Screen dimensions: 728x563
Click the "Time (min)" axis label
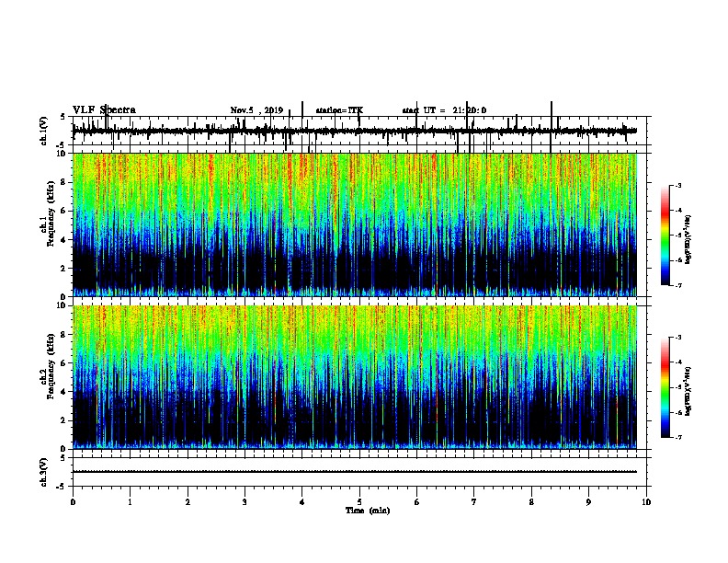(368, 511)
